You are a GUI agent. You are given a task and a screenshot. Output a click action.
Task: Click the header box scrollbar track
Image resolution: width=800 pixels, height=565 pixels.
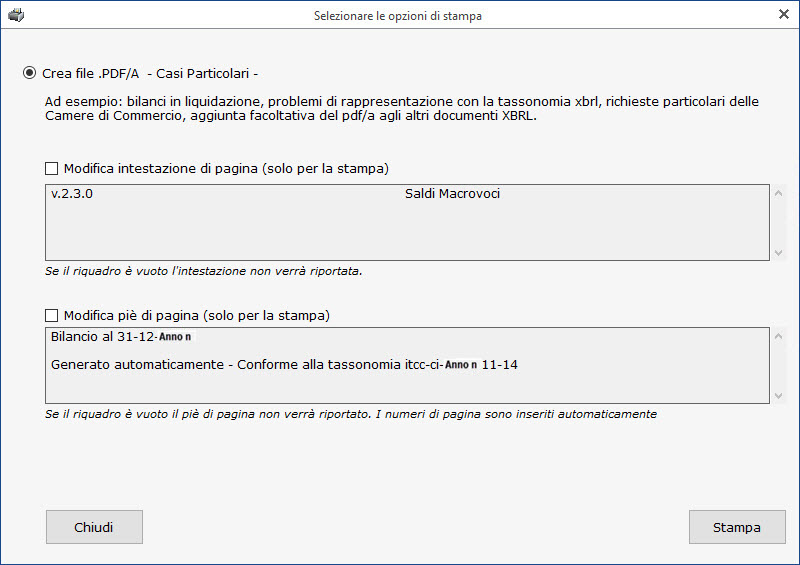tap(779, 223)
